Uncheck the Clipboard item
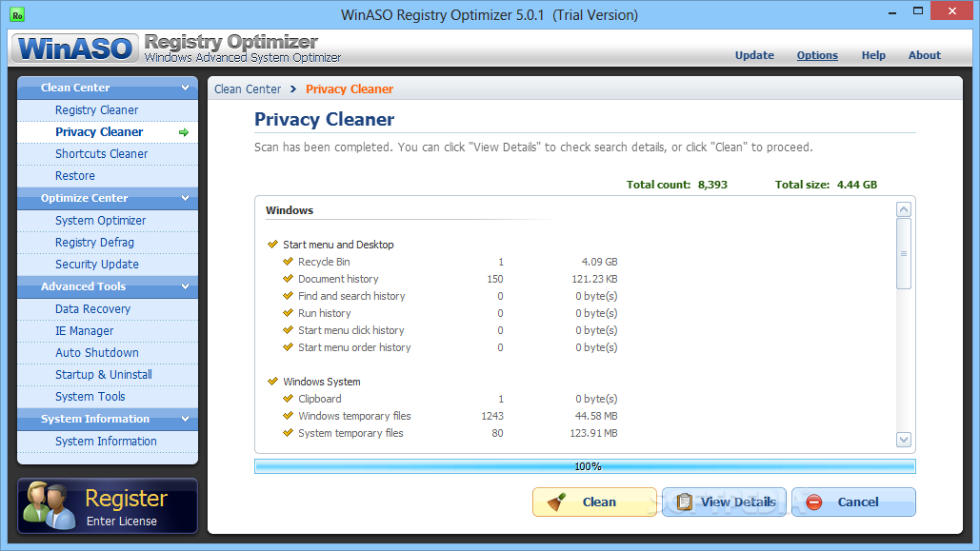Viewport: 980px width, 551px height. click(x=288, y=399)
